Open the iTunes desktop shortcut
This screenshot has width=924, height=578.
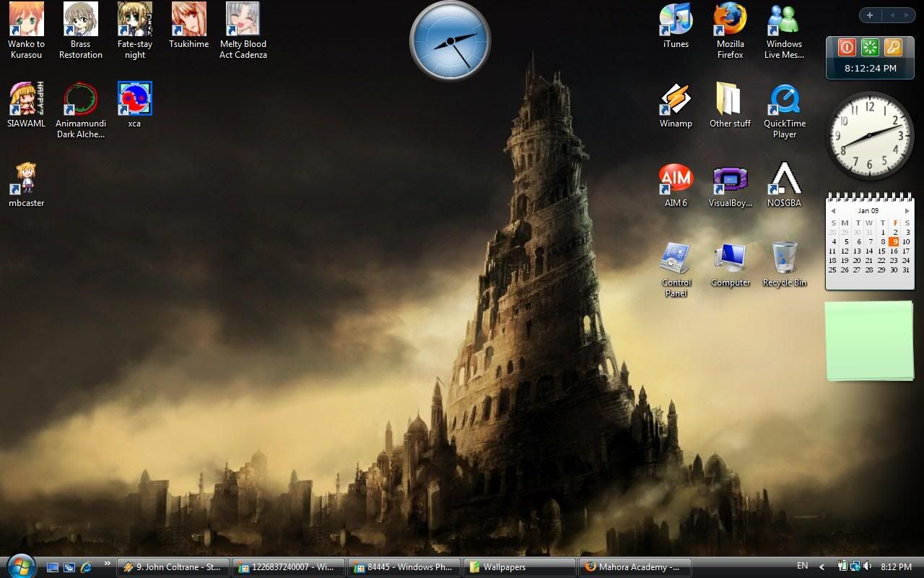(x=676, y=20)
